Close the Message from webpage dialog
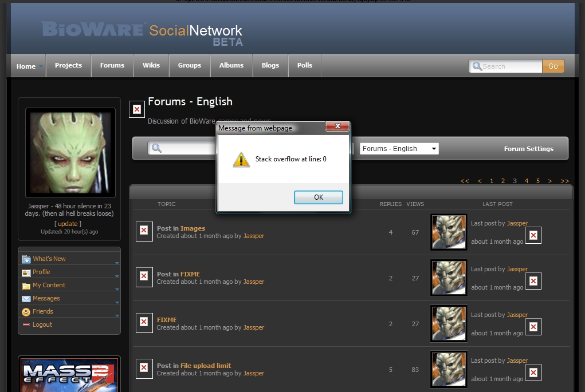 [337, 126]
